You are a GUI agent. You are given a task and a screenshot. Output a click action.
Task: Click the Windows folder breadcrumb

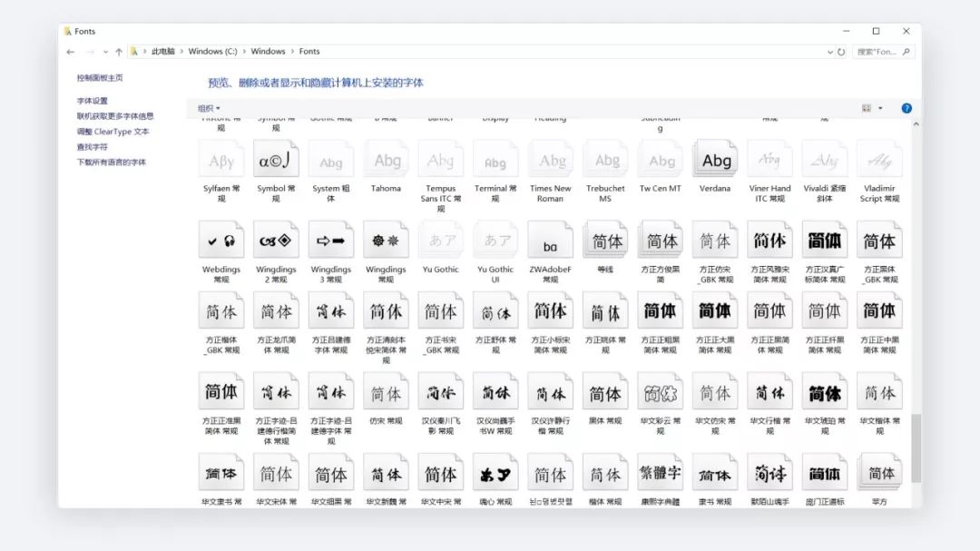pos(268,51)
